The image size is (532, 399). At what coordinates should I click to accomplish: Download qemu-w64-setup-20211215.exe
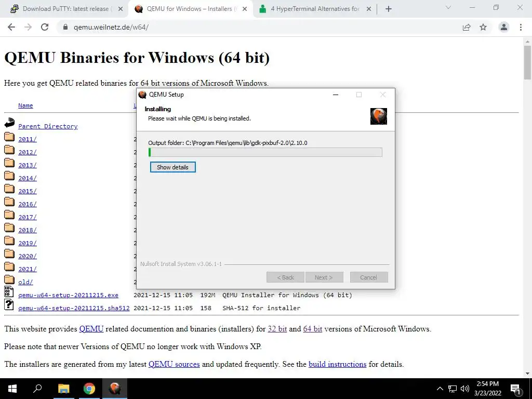(68, 295)
